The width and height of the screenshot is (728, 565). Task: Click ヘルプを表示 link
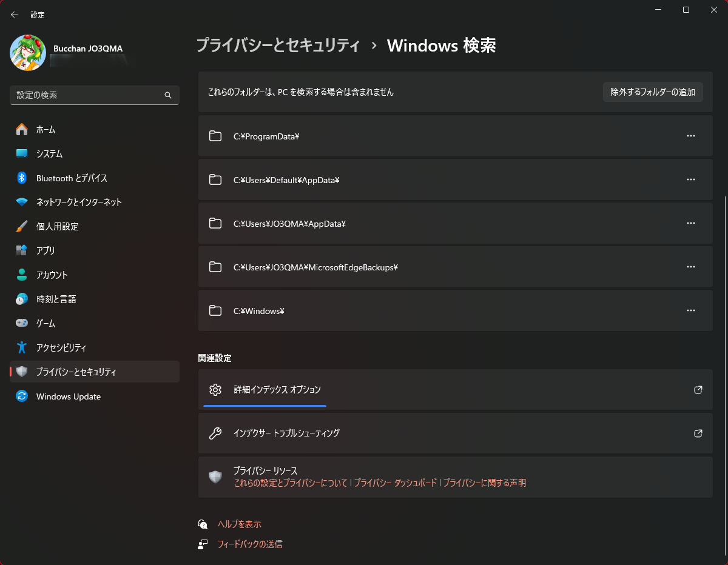[240, 524]
